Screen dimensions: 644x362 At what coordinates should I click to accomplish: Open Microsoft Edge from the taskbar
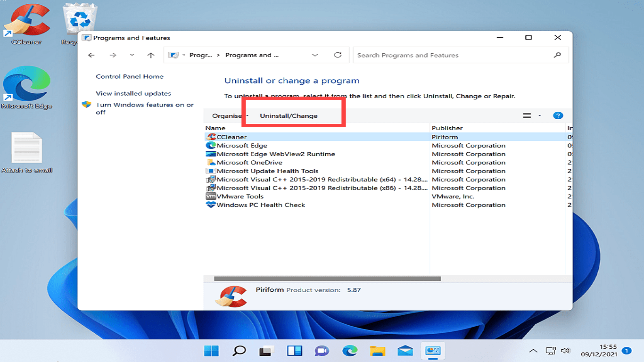tap(350, 351)
